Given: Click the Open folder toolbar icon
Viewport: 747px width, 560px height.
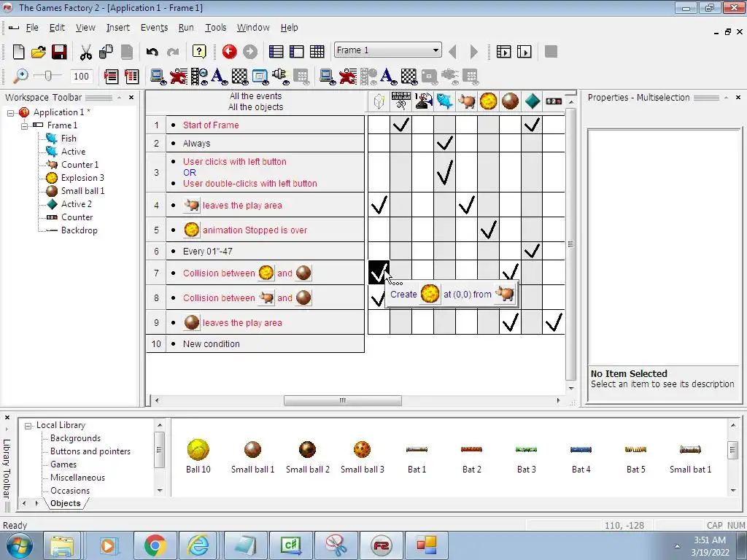Looking at the screenshot, I should coord(39,52).
